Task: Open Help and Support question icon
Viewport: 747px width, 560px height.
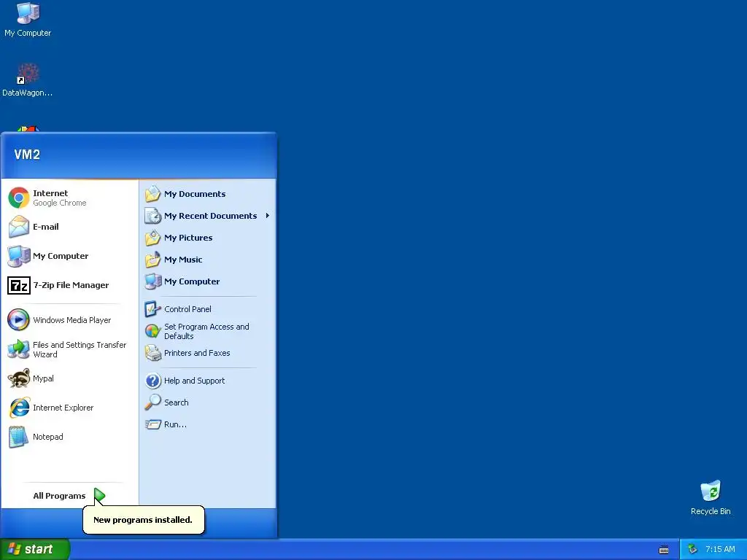Action: [153, 381]
